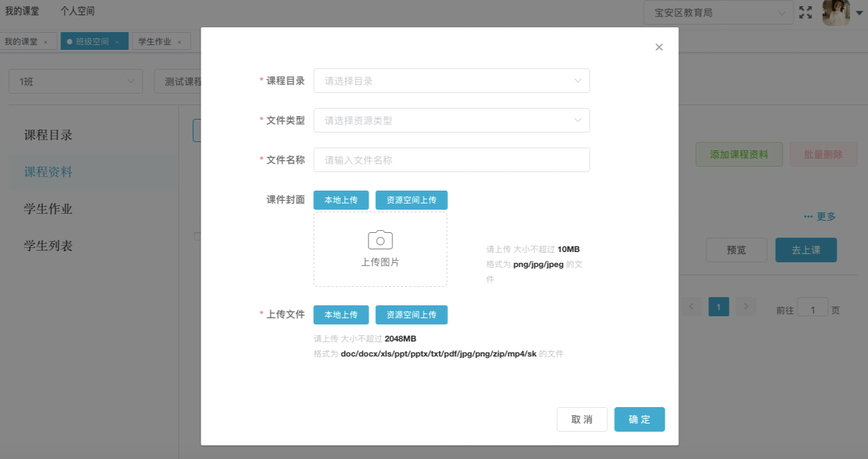This screenshot has height=459, width=868.
Task: Go to next page arrow in pagination
Action: point(746,307)
